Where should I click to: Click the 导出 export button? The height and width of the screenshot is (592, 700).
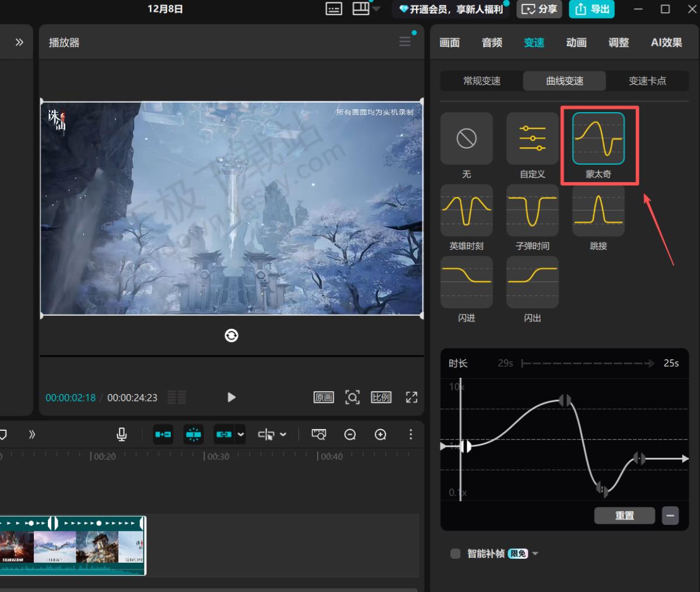(592, 9)
